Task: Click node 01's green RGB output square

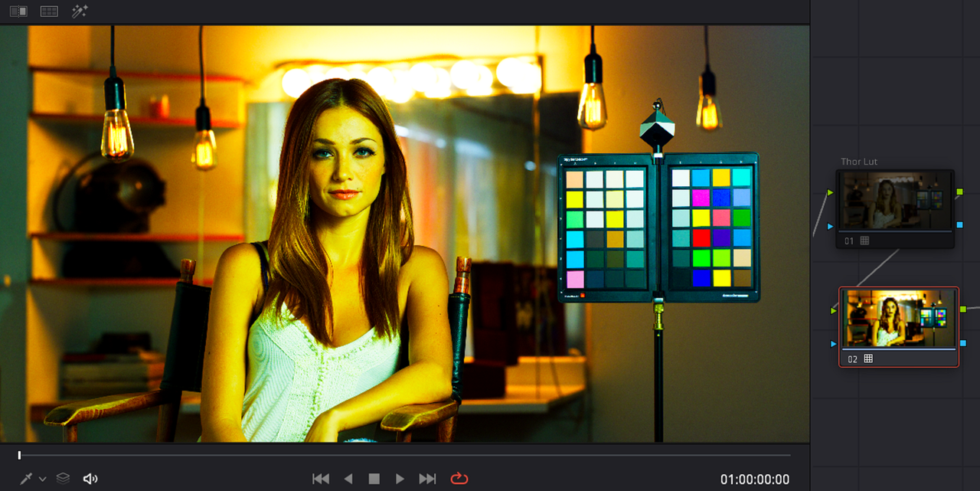Action: [x=959, y=191]
